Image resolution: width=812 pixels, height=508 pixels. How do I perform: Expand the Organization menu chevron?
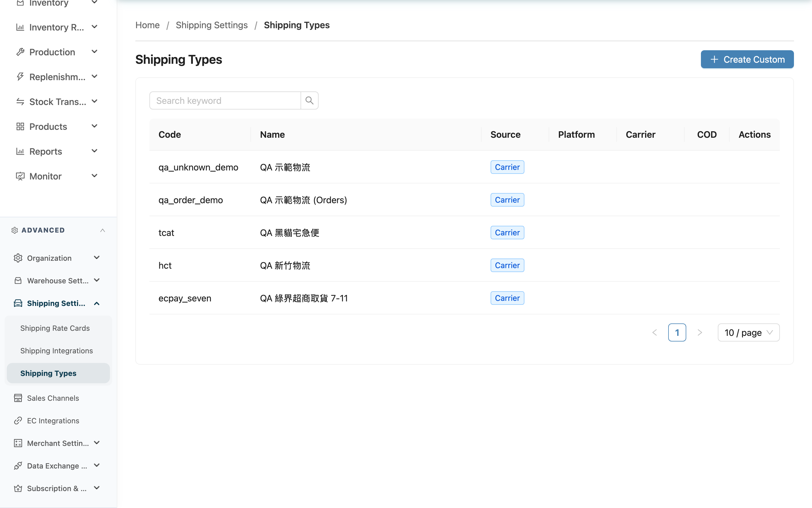click(x=97, y=258)
